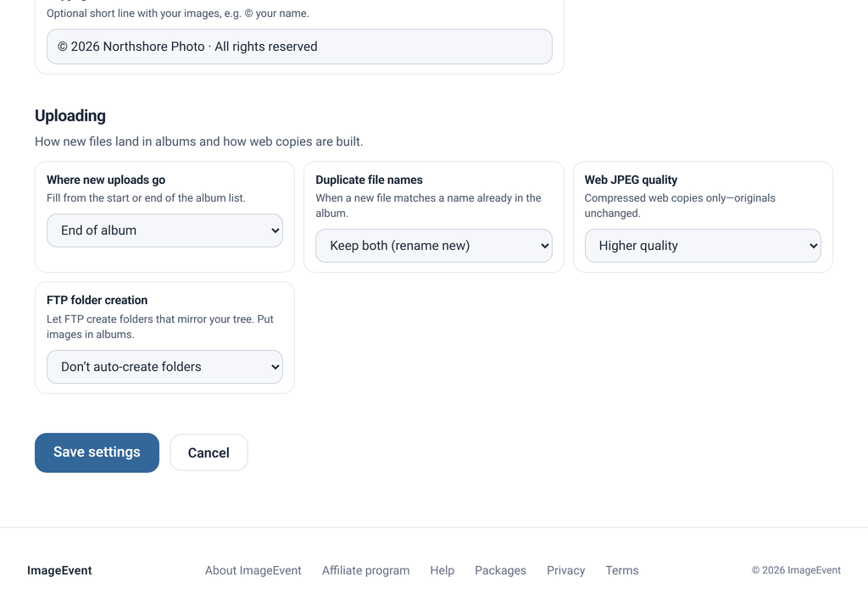Screen dimensions: 868x610
Task: Click the Where new uploads go label
Action: 106,180
